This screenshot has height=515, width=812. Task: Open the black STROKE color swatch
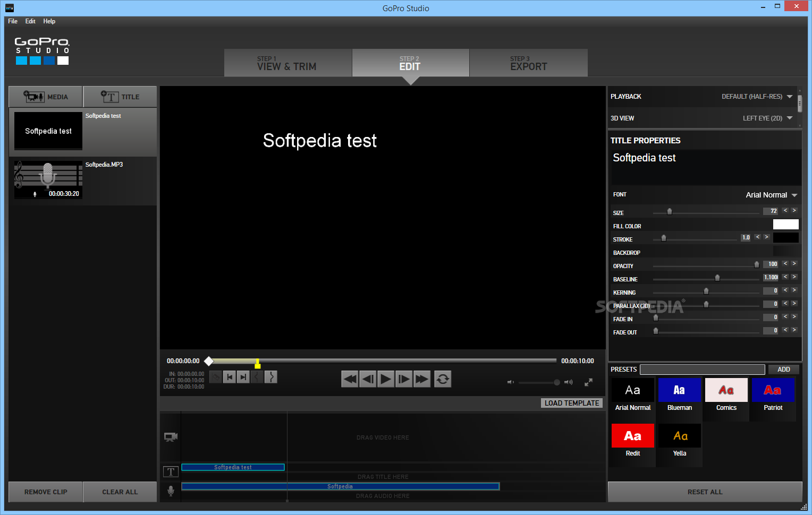(x=786, y=238)
